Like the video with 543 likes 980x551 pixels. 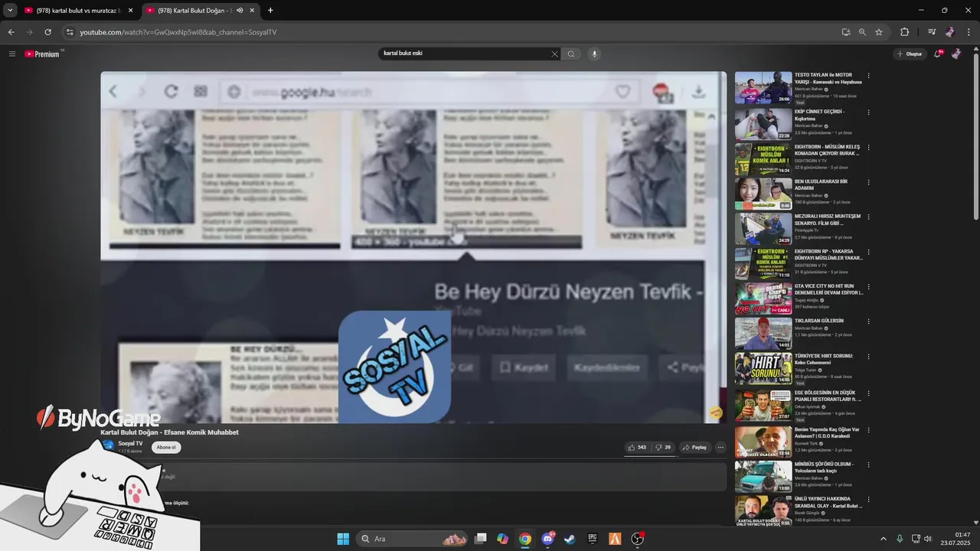tap(637, 447)
